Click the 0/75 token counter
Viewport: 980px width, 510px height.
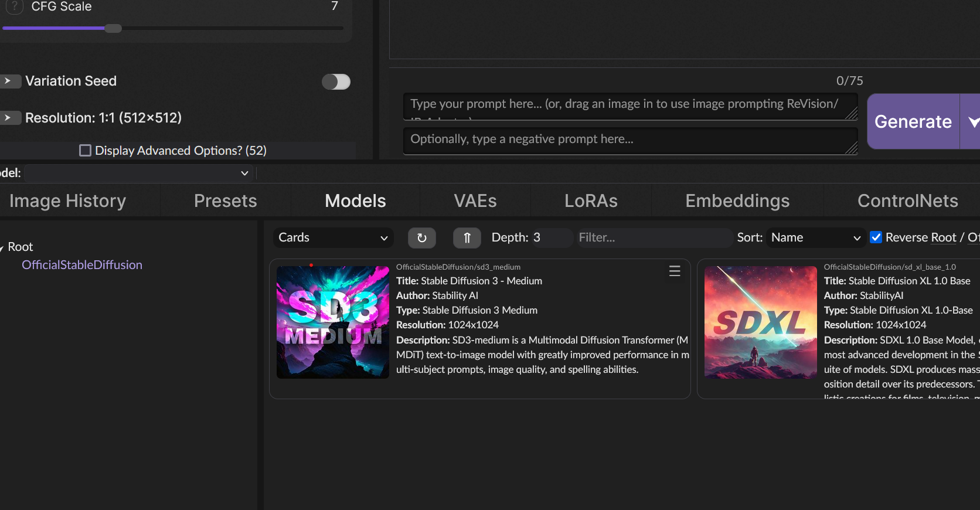[x=849, y=81]
